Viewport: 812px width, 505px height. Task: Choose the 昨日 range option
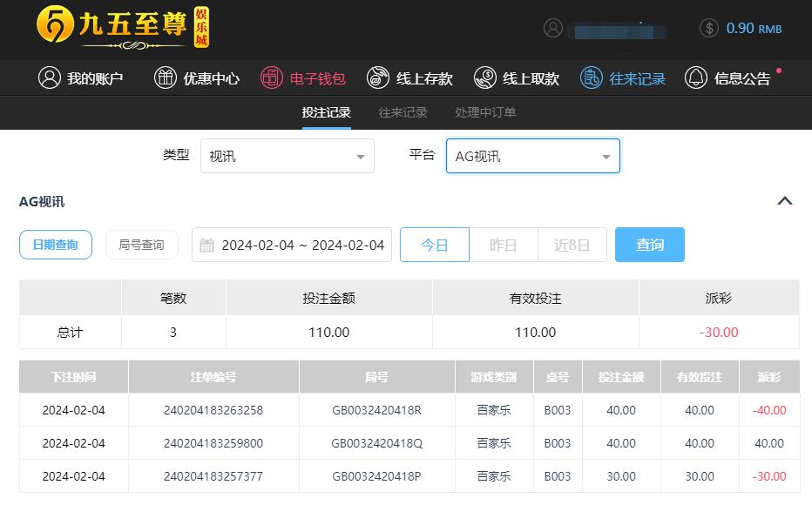[x=504, y=245]
